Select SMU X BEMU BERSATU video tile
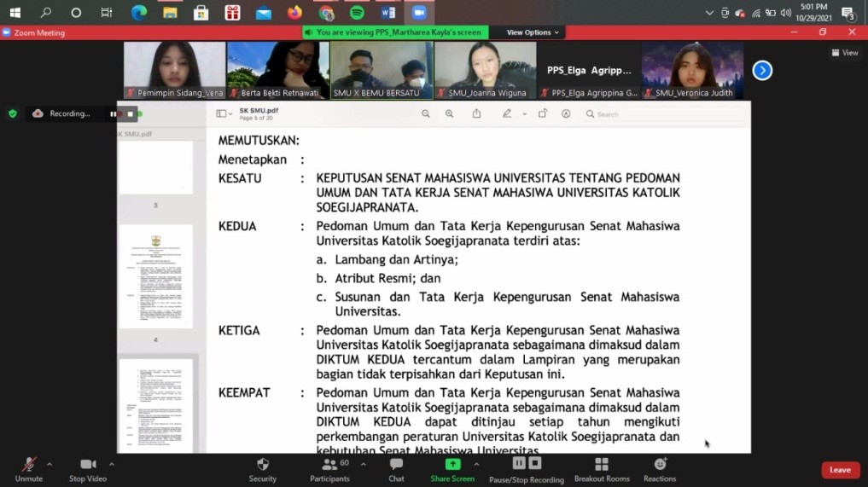This screenshot has width=868, height=487. tap(382, 70)
